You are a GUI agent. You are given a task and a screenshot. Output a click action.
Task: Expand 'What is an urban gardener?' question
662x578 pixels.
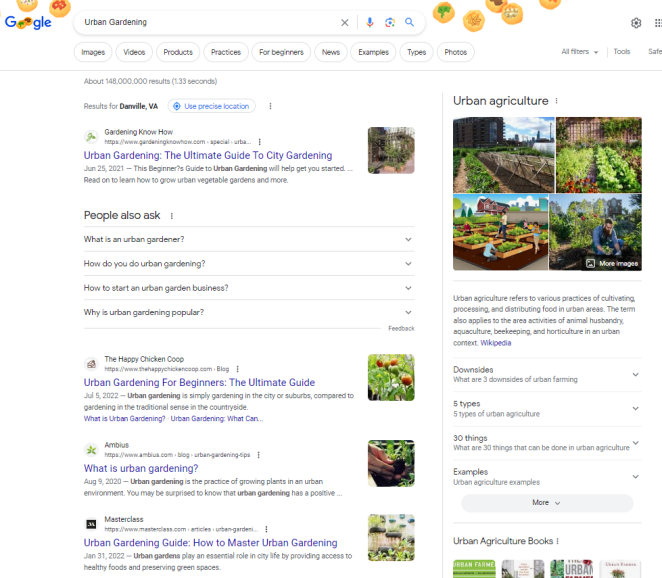coord(249,239)
